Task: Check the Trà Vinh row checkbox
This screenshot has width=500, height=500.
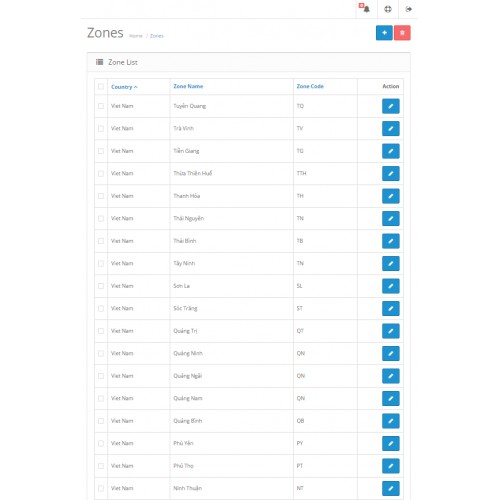Action: tap(101, 128)
